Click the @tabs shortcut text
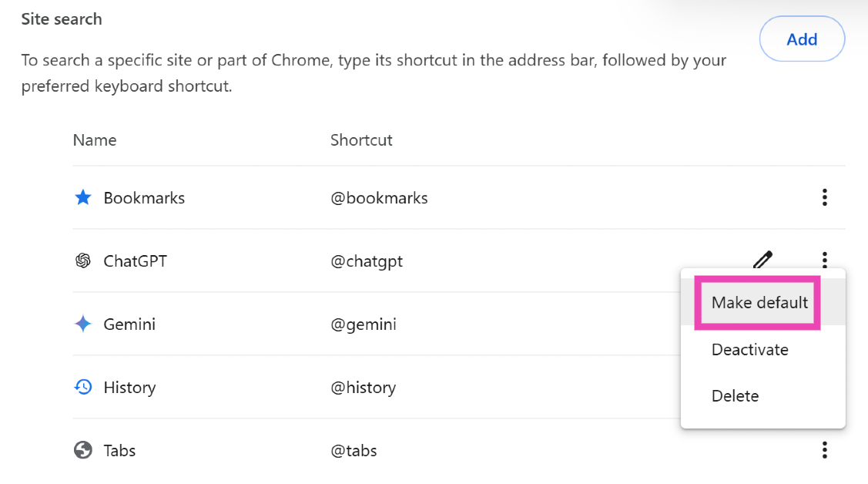Viewport: 868px width, 484px height. tap(354, 450)
